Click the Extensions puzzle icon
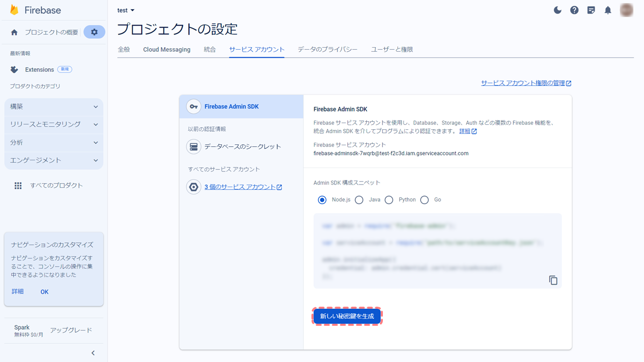 pyautogui.click(x=14, y=69)
